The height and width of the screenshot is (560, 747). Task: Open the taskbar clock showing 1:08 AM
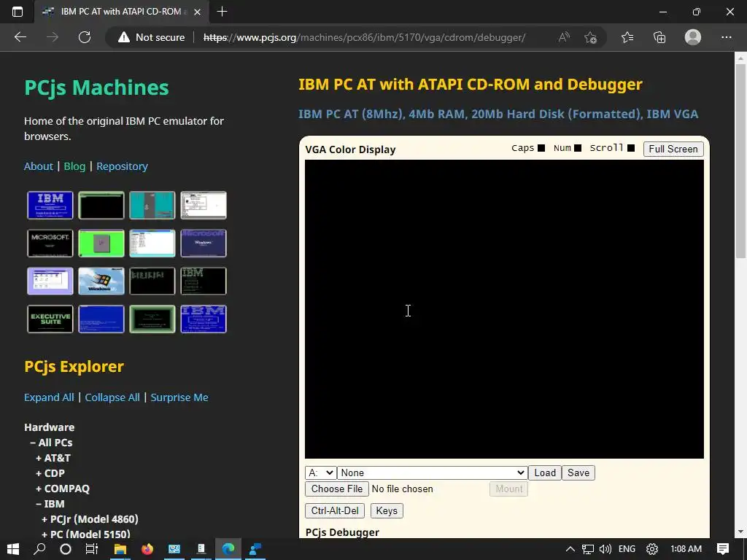pos(686,549)
